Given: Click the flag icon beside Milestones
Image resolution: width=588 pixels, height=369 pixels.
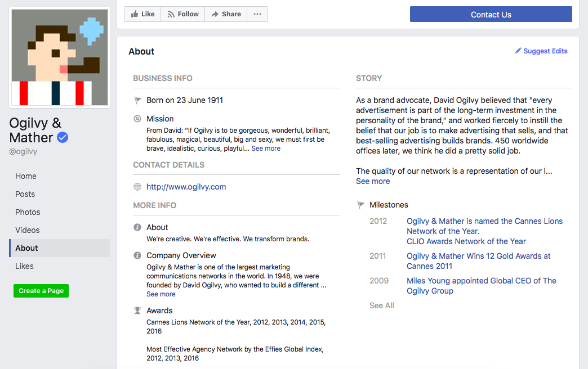Looking at the screenshot, I should coord(361,205).
